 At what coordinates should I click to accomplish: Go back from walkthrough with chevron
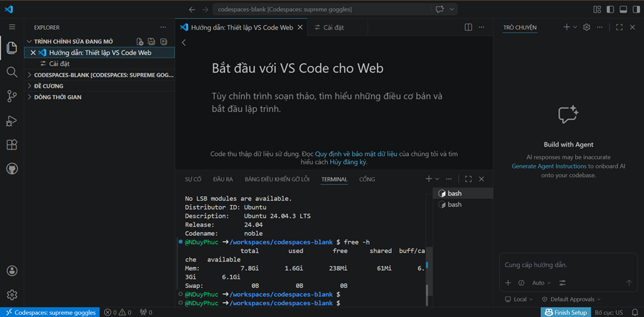click(x=184, y=42)
